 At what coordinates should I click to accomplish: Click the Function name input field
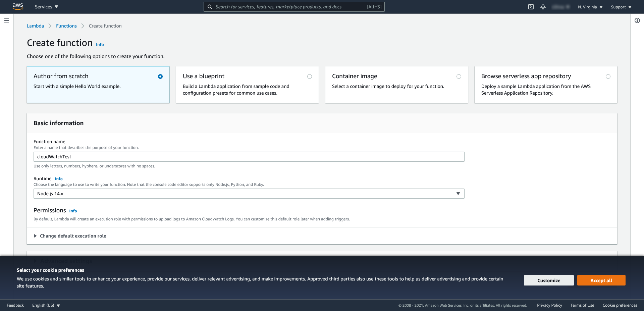point(249,157)
